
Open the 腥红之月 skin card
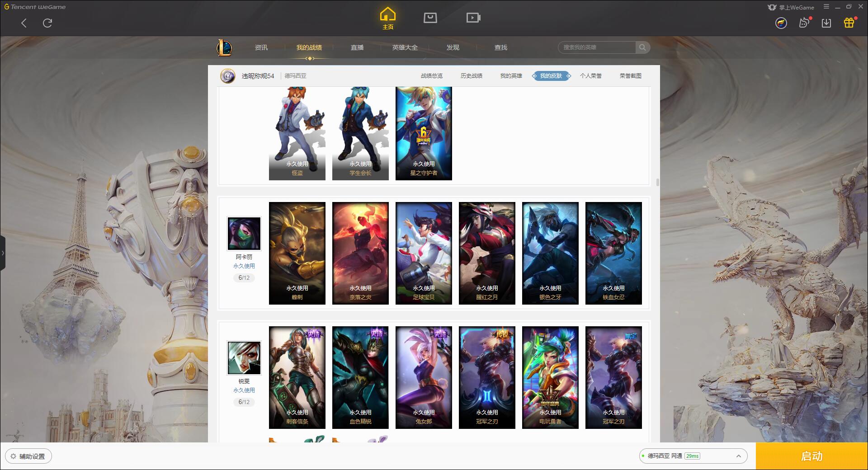tap(487, 253)
